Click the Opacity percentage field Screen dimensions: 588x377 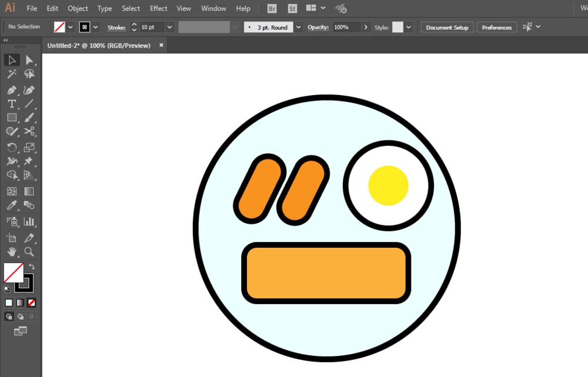346,27
